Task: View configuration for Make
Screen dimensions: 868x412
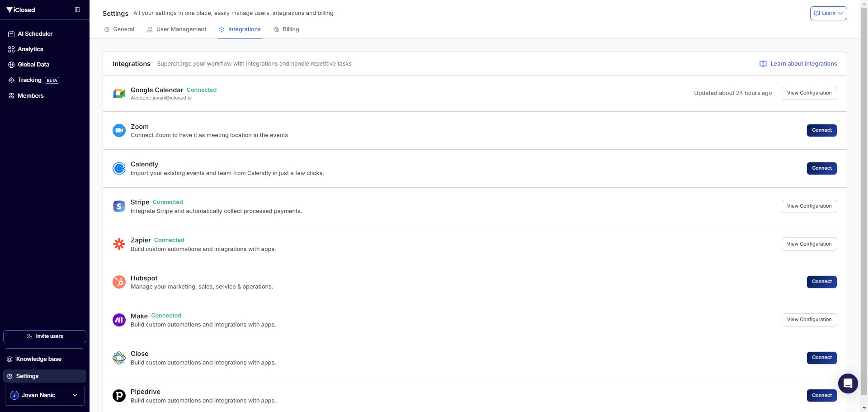Action: tap(809, 320)
